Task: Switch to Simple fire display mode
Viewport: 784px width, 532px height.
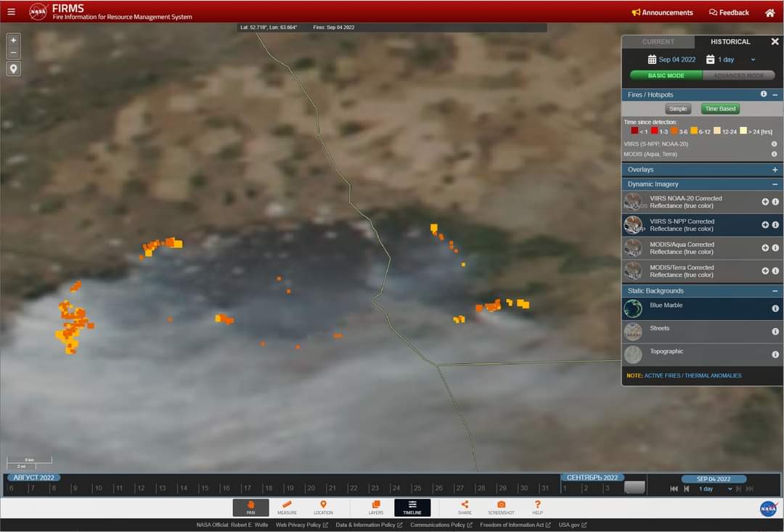Action: coord(677,109)
